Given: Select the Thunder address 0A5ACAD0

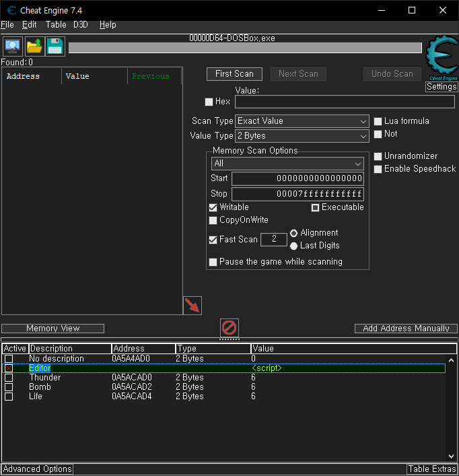Looking at the screenshot, I should 132,378.
